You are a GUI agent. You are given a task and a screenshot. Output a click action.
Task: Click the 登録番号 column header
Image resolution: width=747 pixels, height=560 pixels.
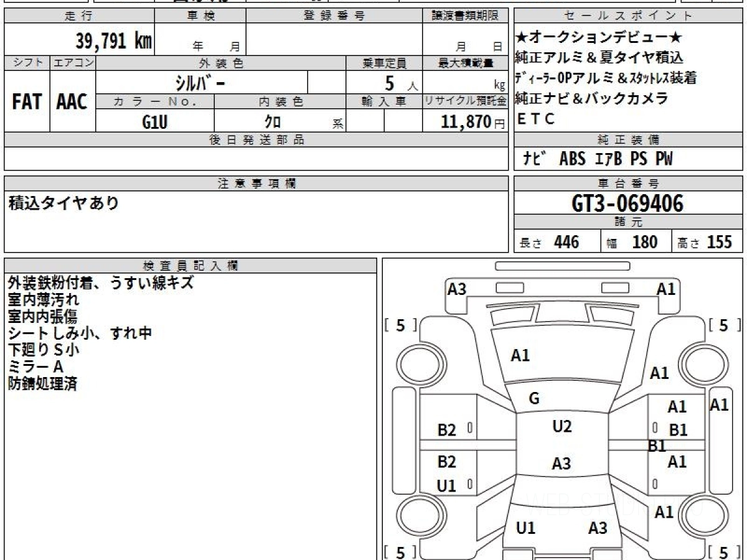pos(334,16)
